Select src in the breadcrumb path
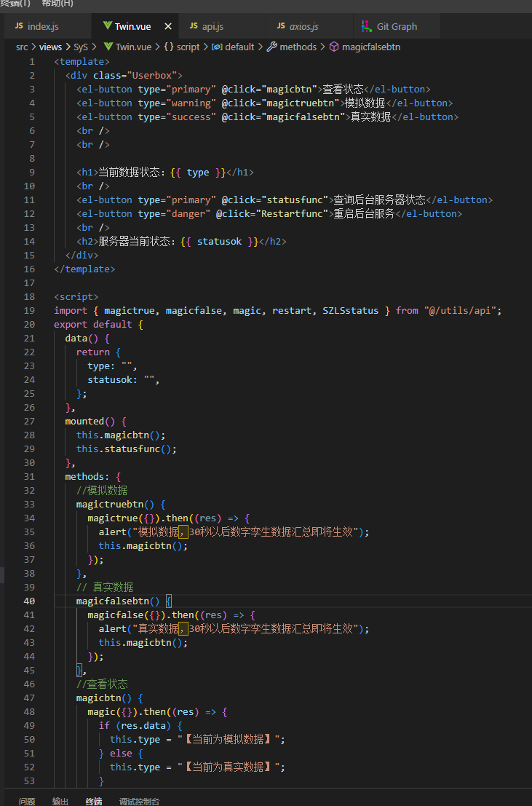The image size is (532, 806). click(x=22, y=47)
